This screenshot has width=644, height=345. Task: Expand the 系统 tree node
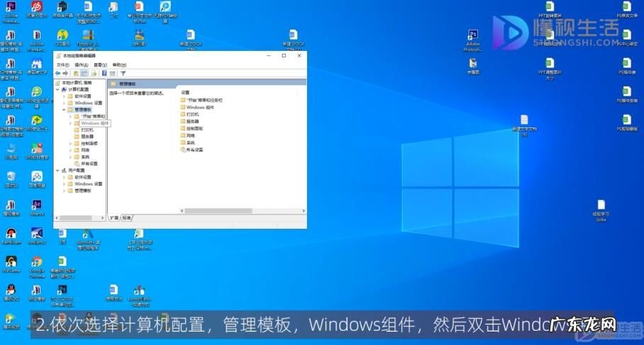coord(71,157)
